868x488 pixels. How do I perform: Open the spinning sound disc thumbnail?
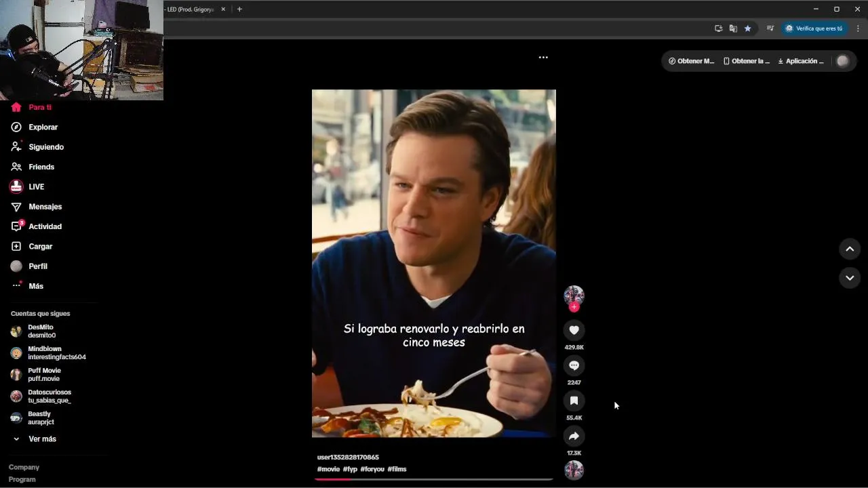[574, 470]
